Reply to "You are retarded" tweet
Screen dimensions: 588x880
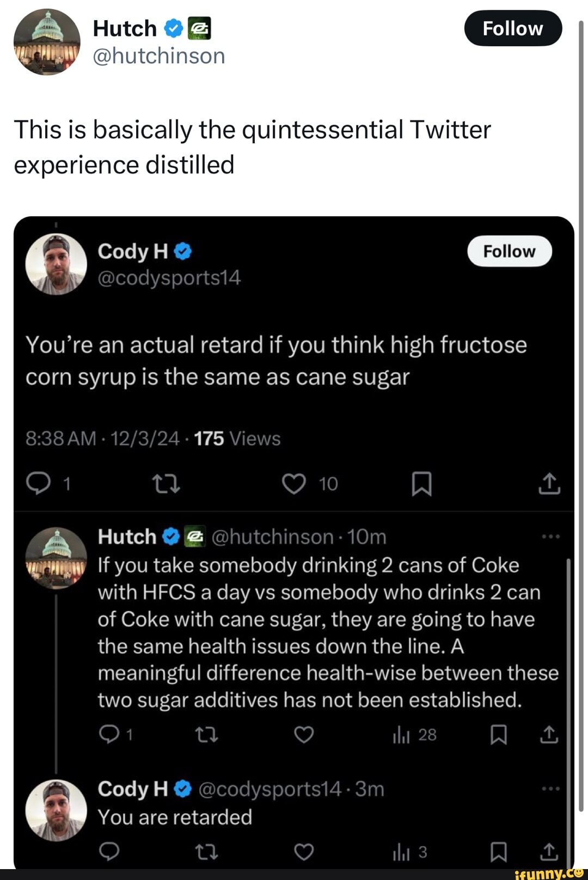[109, 851]
